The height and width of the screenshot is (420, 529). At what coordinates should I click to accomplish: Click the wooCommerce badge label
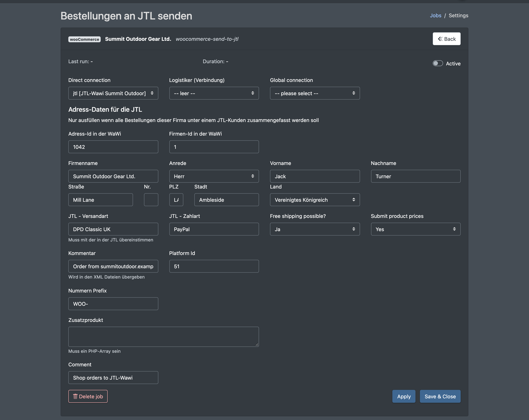84,39
